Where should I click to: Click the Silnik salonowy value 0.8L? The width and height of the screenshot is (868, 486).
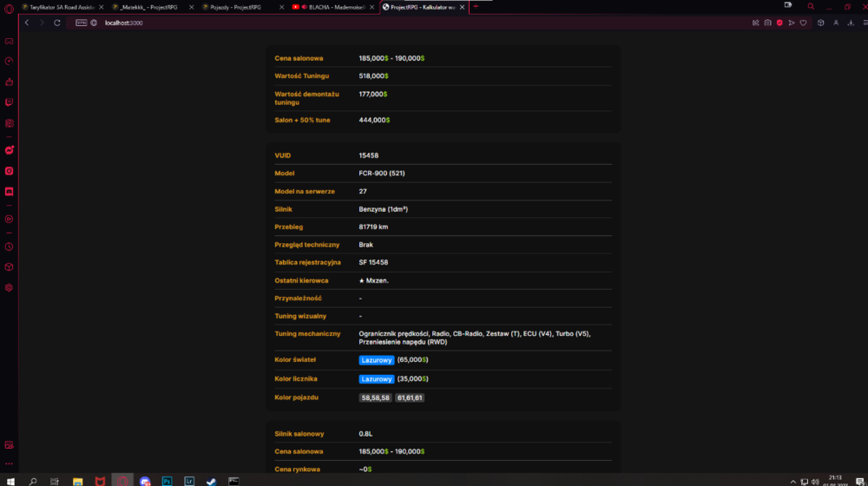click(365, 434)
